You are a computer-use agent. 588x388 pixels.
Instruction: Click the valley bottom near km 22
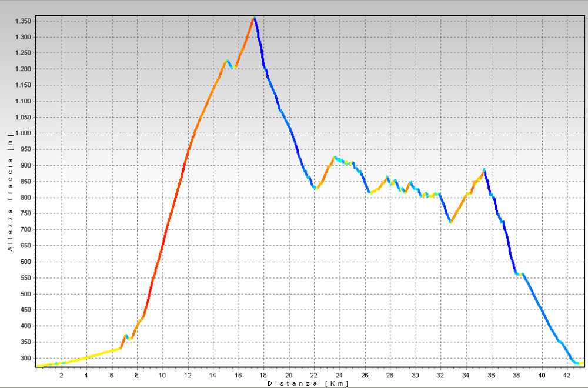pyautogui.click(x=316, y=188)
